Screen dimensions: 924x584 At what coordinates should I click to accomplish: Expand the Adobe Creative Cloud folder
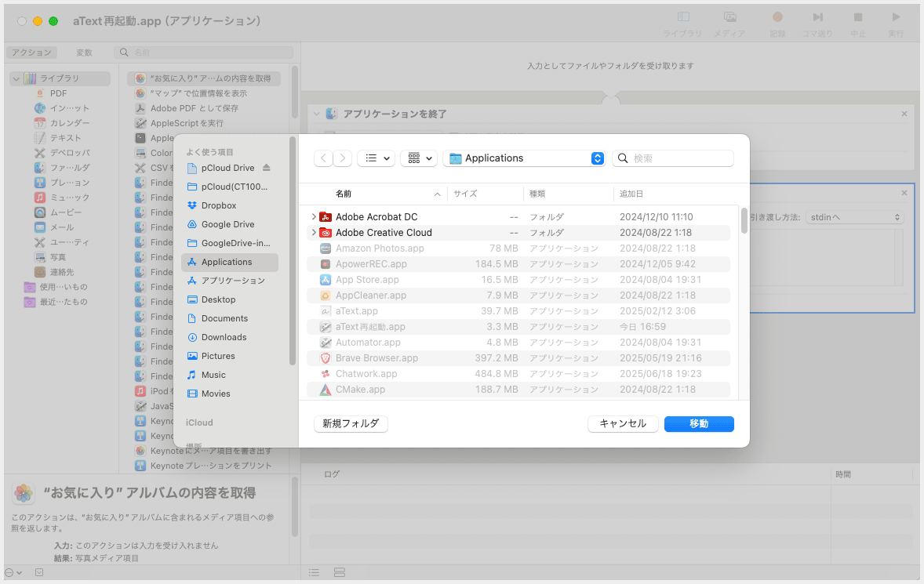click(x=314, y=233)
